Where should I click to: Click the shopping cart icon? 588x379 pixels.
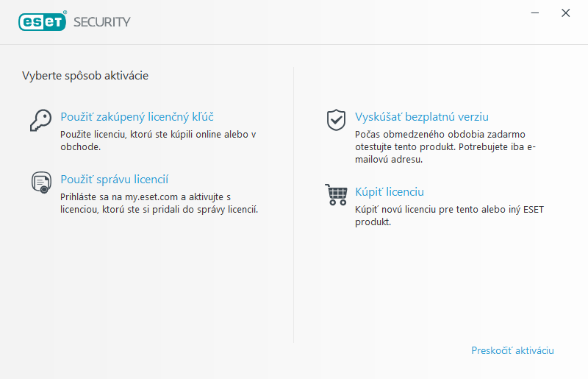tap(336, 194)
